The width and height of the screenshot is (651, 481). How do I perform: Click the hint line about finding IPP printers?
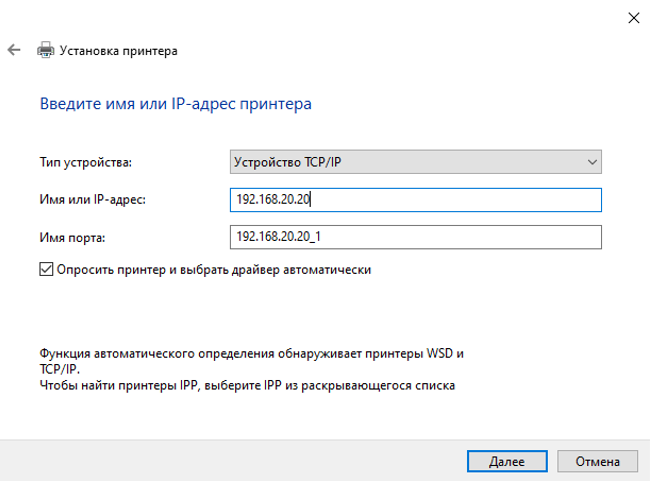[x=247, y=385]
